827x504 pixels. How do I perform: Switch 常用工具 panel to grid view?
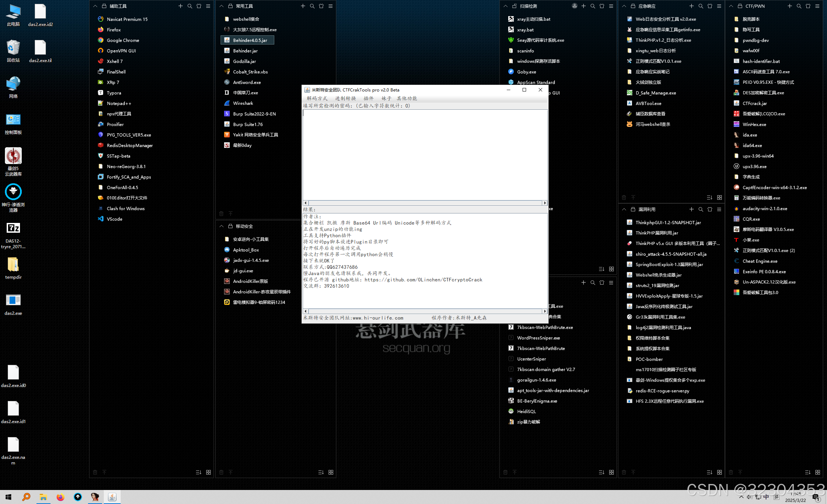(331, 472)
